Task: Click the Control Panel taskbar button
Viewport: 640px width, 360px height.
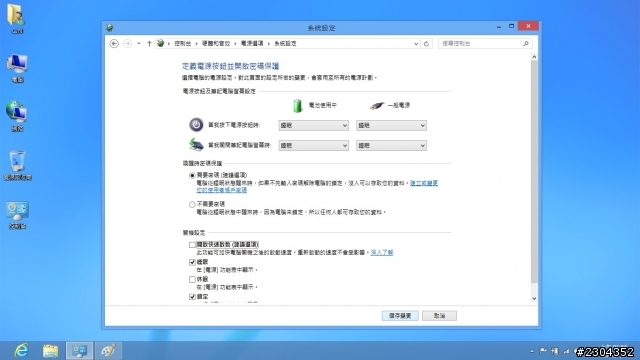Action: [80, 351]
